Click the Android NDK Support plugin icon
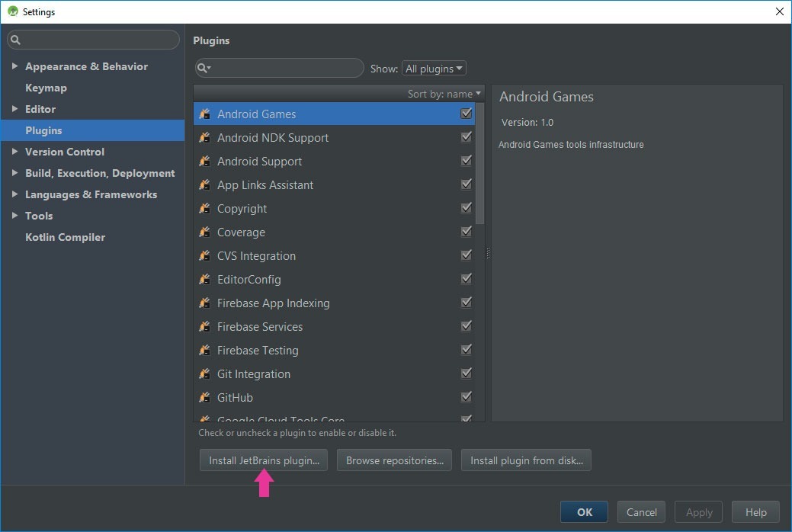 tap(204, 137)
